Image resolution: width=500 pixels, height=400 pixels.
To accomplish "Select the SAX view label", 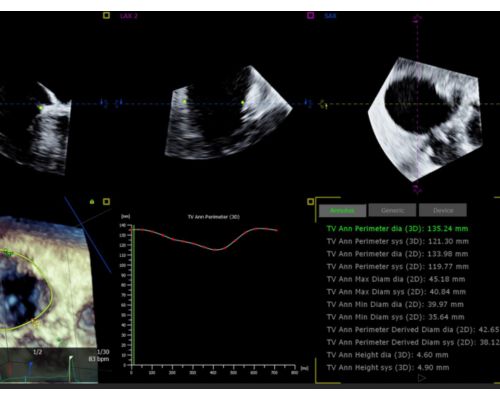I will pyautogui.click(x=330, y=16).
